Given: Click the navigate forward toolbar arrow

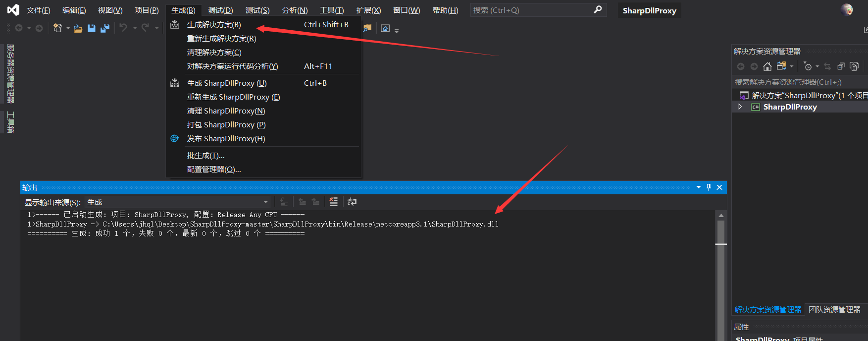Looking at the screenshot, I should [x=39, y=28].
